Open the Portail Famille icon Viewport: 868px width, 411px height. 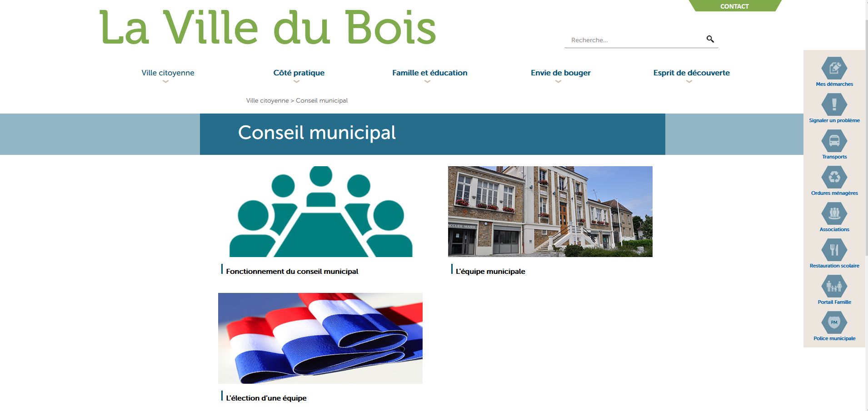834,287
